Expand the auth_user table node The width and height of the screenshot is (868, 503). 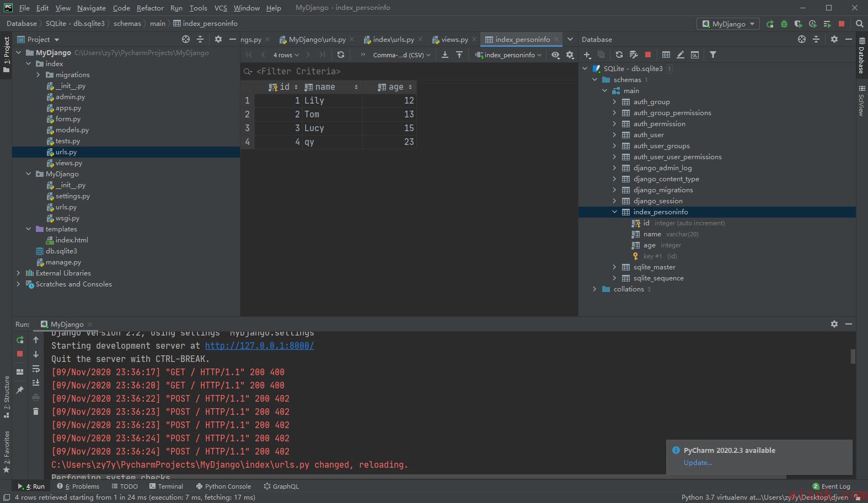pos(614,135)
